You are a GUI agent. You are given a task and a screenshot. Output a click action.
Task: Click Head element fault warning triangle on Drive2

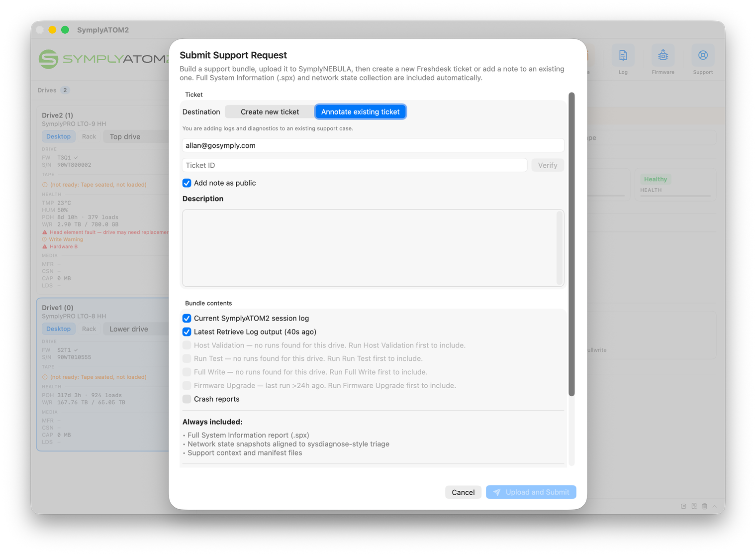coord(45,232)
